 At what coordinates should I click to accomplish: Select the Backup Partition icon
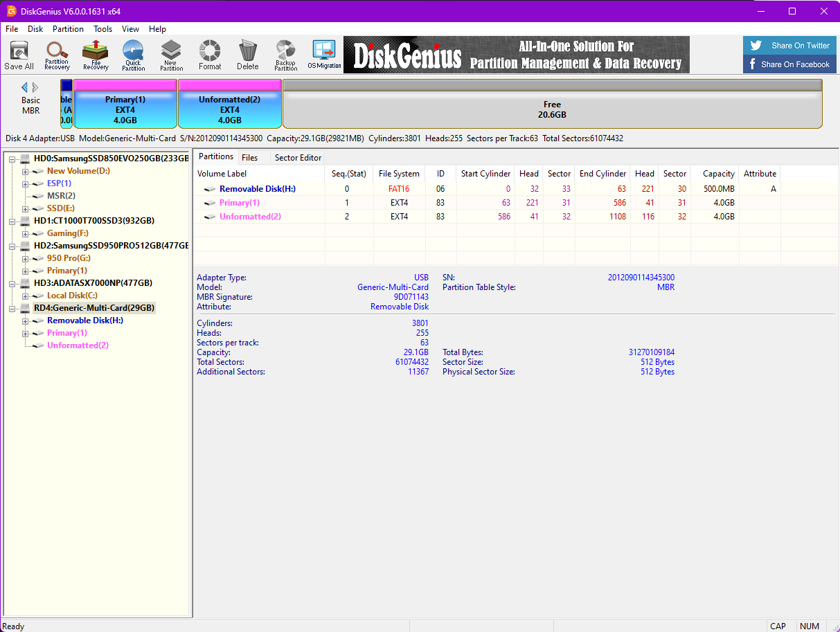coord(285,55)
